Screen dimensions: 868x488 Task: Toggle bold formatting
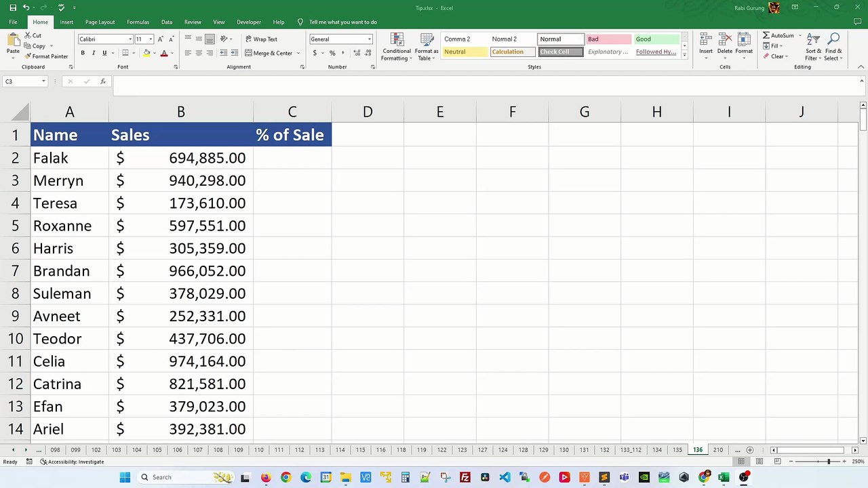(83, 53)
